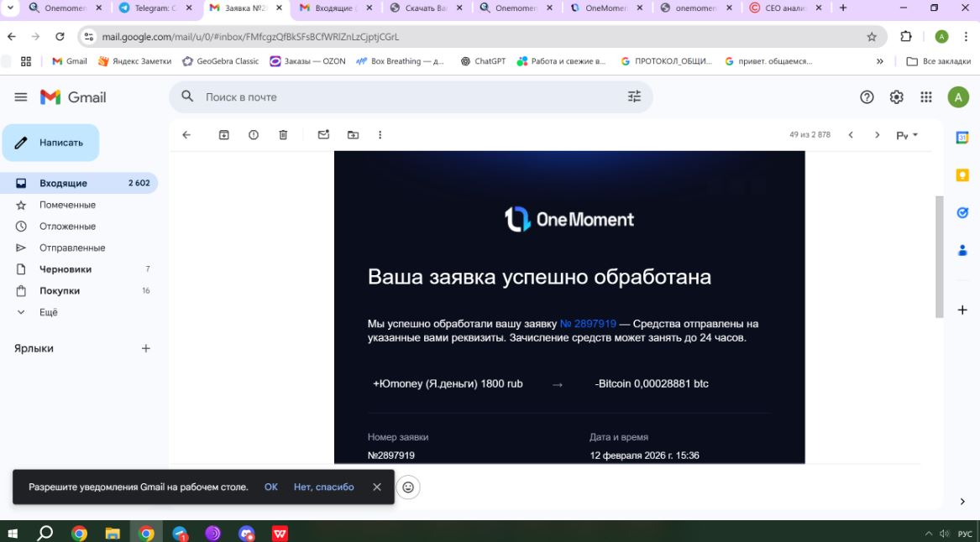980x542 pixels.
Task: Open search filter options
Action: [x=634, y=97]
